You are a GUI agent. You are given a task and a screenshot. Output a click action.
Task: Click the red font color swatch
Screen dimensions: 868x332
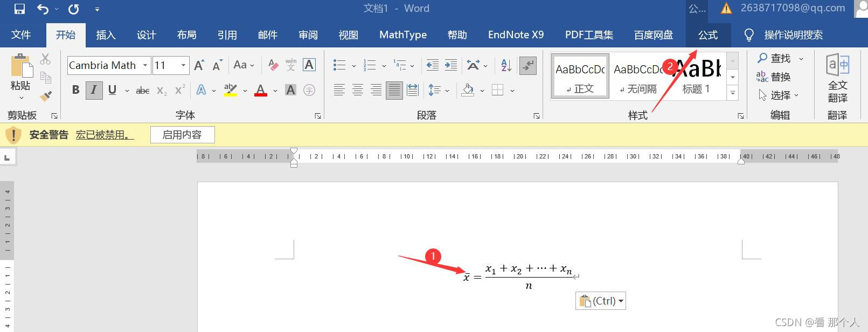pyautogui.click(x=261, y=90)
